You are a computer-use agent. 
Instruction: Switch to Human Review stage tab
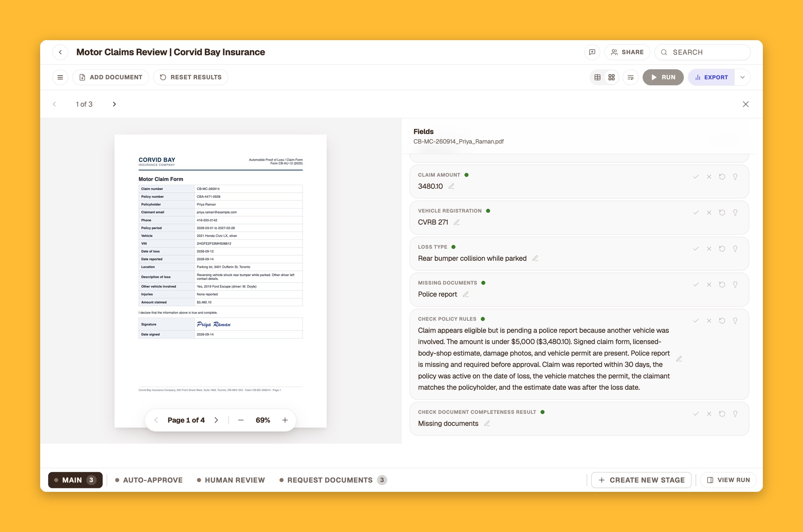point(231,480)
